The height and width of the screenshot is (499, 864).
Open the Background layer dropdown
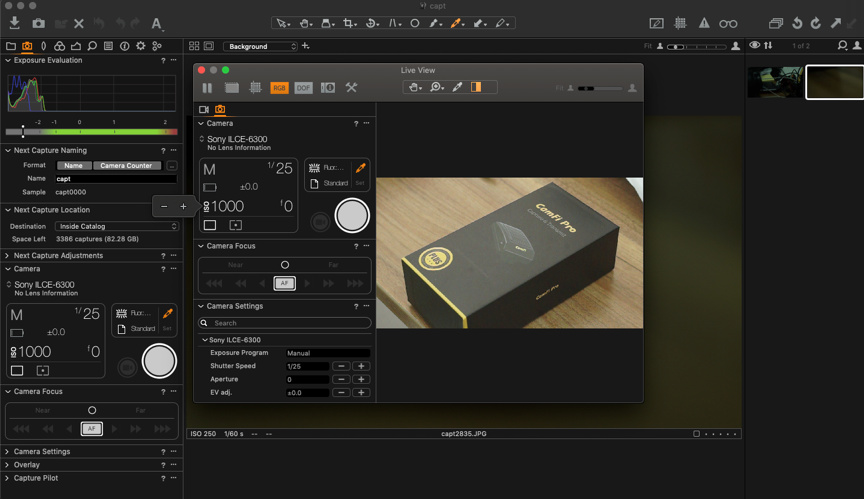[260, 46]
